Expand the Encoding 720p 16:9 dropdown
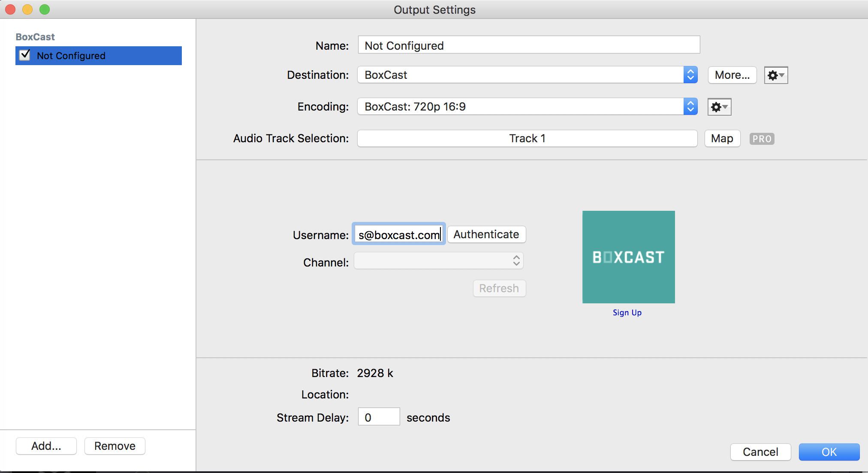The image size is (868, 473). 527,107
